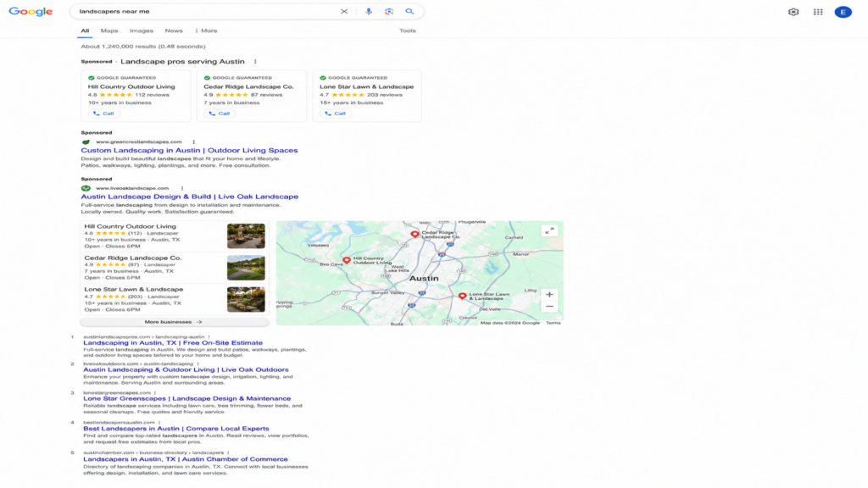Start voice search with the microphone
Viewport: 868px width, 488px height.
point(368,11)
